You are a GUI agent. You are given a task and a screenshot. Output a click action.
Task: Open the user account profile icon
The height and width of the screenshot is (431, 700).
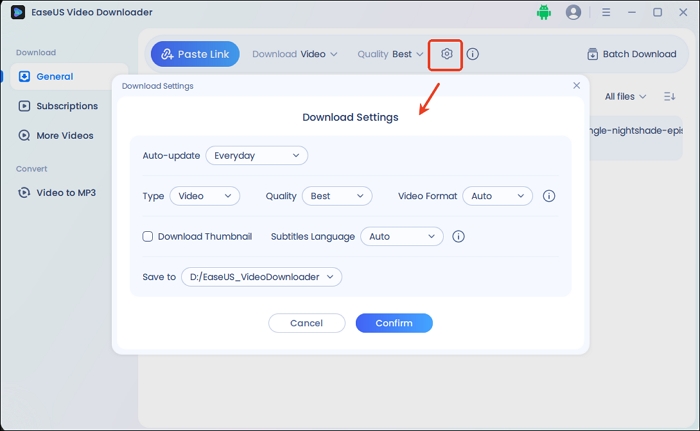573,13
